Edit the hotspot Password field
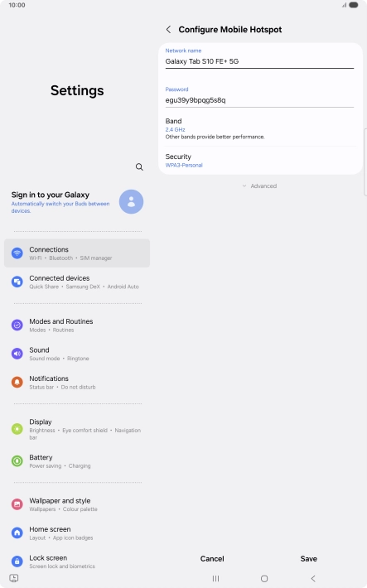Screen dimensions: 367x588 click(x=259, y=100)
